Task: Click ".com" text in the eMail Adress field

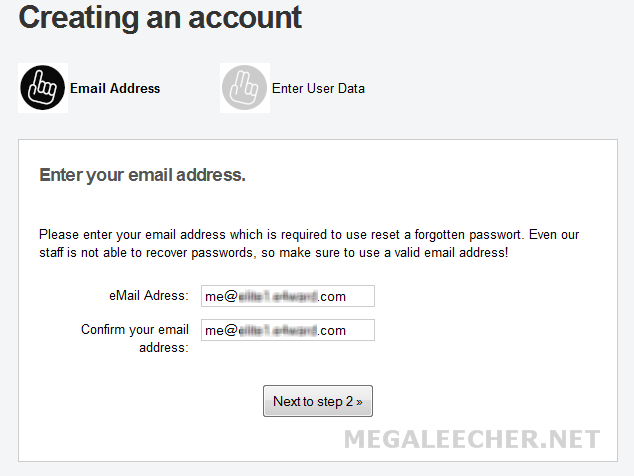Action: (x=332, y=296)
